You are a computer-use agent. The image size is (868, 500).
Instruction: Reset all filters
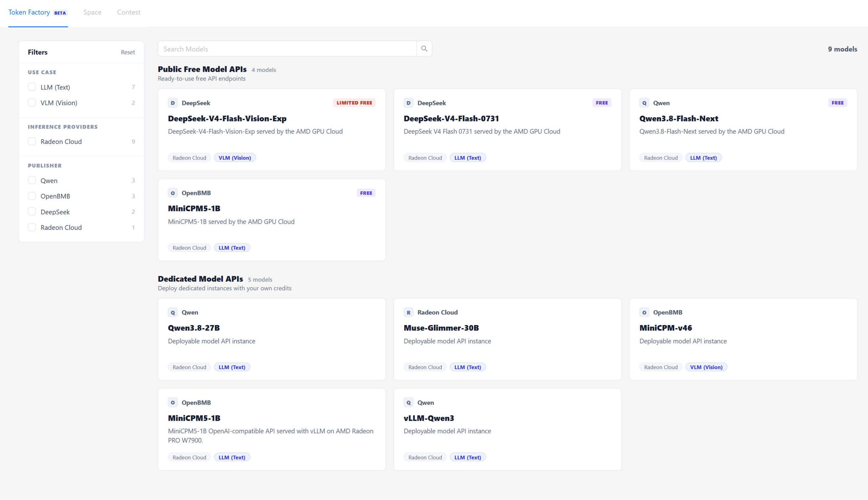[x=128, y=52]
